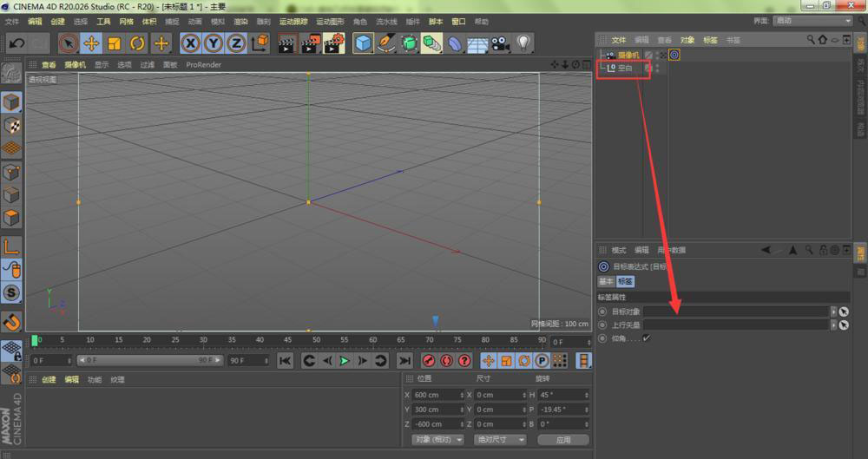Open the Subdivision Surface generator icon
Viewport: 868px width, 459px height.
point(409,43)
